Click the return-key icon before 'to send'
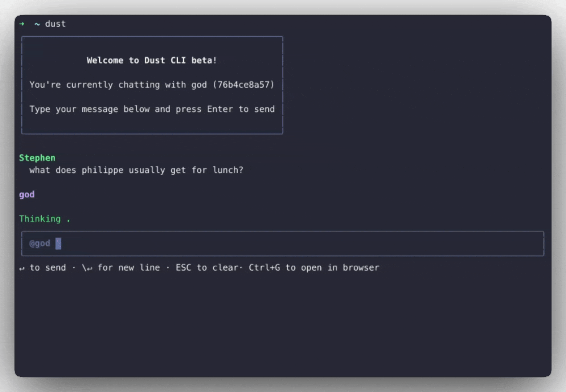Viewport: 566px width, 392px height. tap(22, 268)
